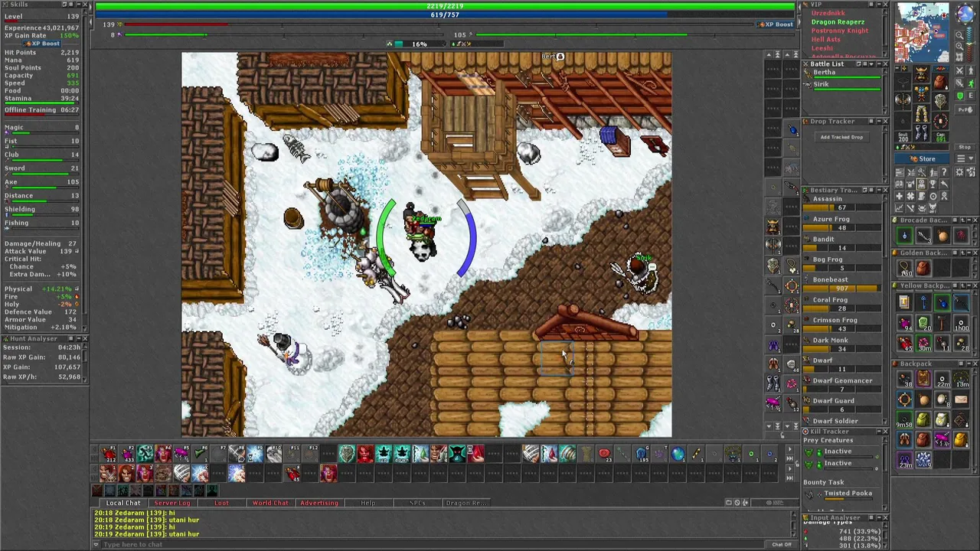Image resolution: width=980 pixels, height=551 pixels.
Task: Toggle stand-still figure mode
Action: 971,71
